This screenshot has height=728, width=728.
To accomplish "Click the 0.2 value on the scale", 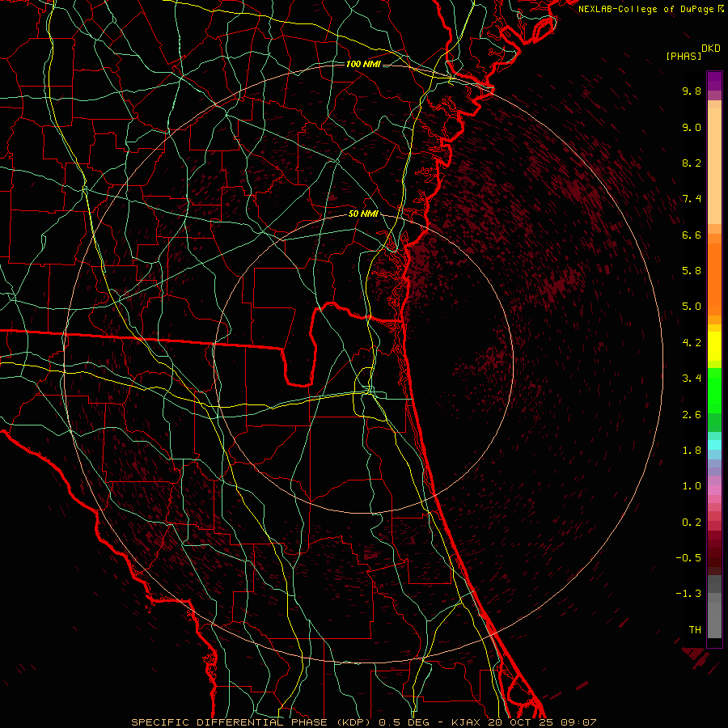I will click(x=692, y=523).
